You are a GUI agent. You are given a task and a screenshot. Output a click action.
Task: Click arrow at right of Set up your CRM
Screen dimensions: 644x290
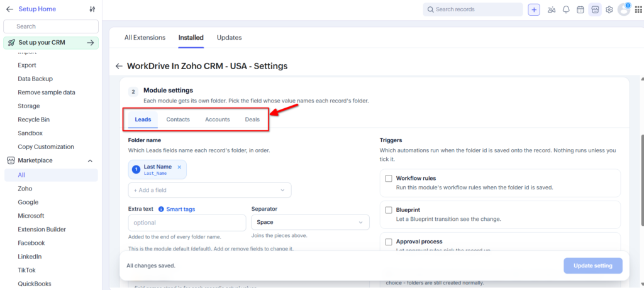tap(91, 43)
